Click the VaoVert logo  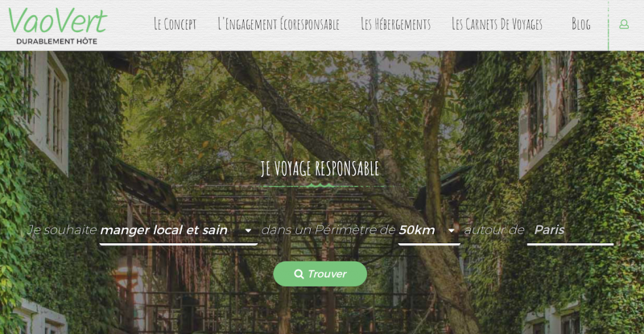(x=57, y=26)
